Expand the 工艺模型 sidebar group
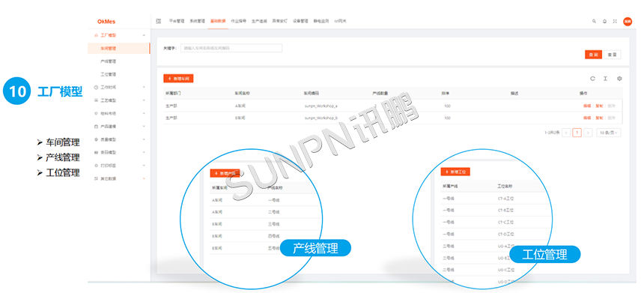The width and height of the screenshot is (644, 293). click(x=144, y=100)
